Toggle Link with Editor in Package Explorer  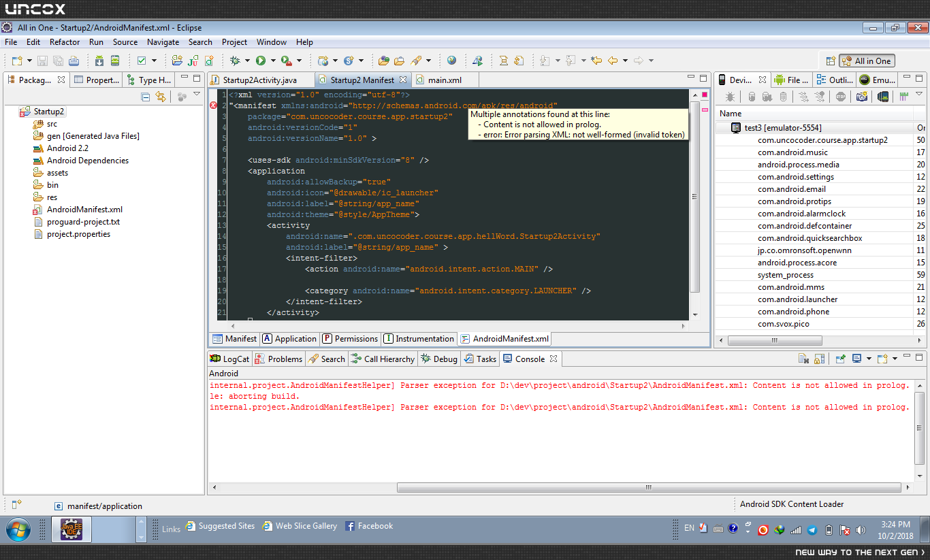tap(161, 97)
